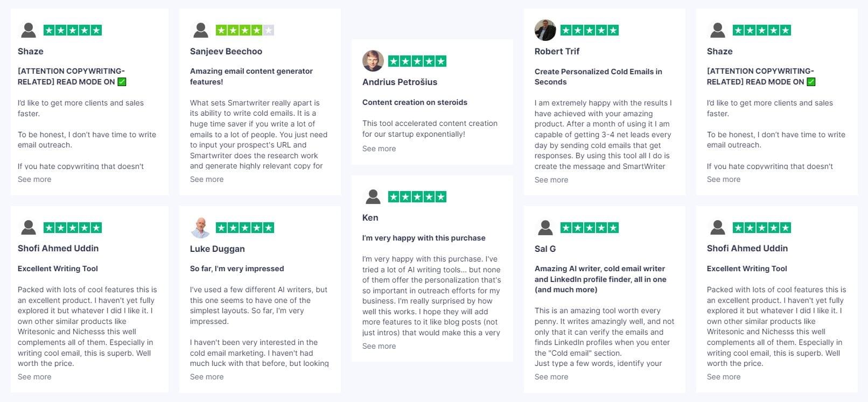Expand Luke Duggan's review text

coord(207,377)
